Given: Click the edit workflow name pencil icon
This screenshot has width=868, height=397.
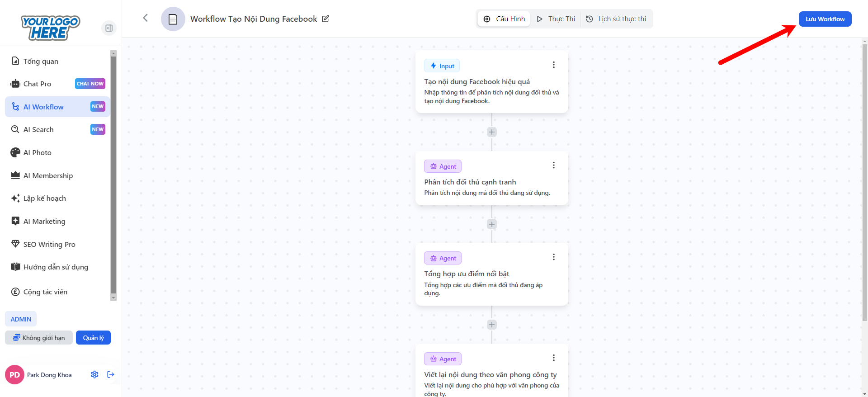Looking at the screenshot, I should (x=325, y=19).
